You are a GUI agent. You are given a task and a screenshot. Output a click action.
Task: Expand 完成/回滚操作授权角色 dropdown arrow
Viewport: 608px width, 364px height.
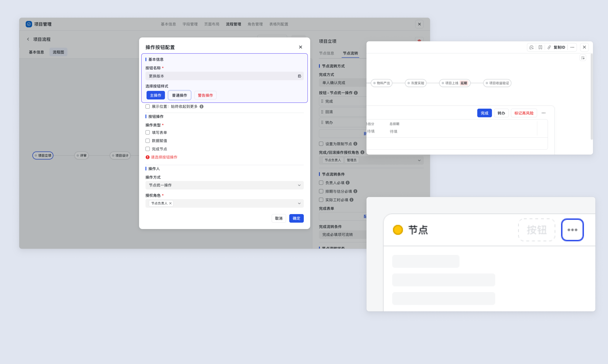(419, 160)
